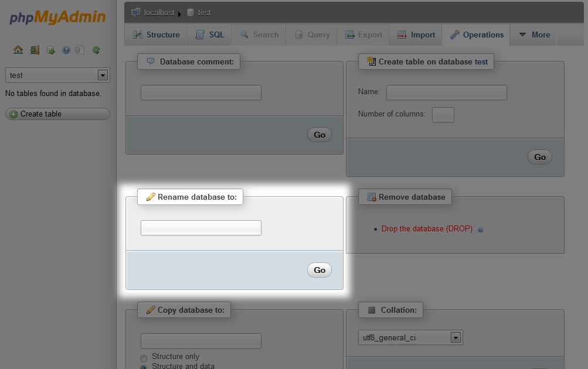Click the Log out door icon
Image resolution: width=588 pixels, height=369 pixels.
tap(35, 50)
